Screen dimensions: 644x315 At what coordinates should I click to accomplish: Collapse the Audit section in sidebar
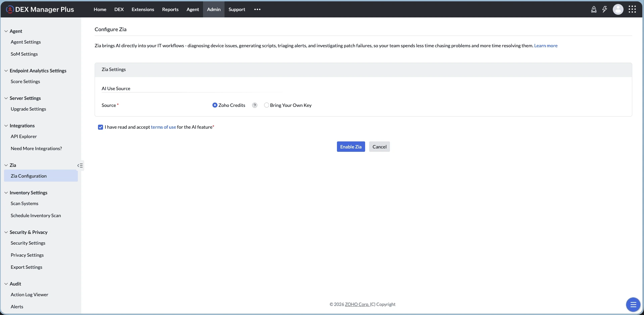(6, 284)
